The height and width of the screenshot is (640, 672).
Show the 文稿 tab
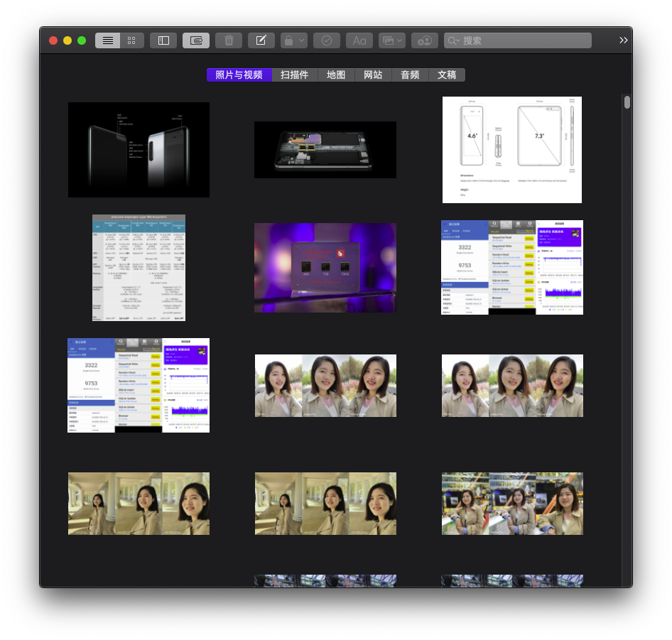tap(447, 75)
